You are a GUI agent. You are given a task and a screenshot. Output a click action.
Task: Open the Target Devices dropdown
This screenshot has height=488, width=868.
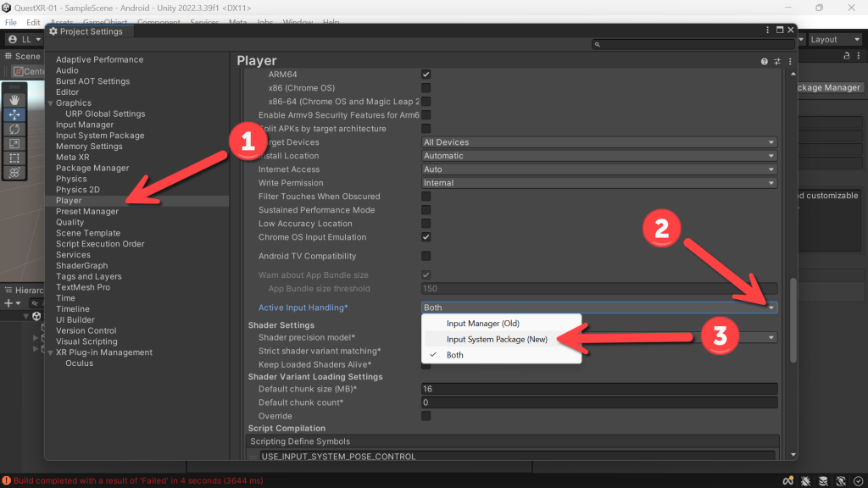(599, 142)
